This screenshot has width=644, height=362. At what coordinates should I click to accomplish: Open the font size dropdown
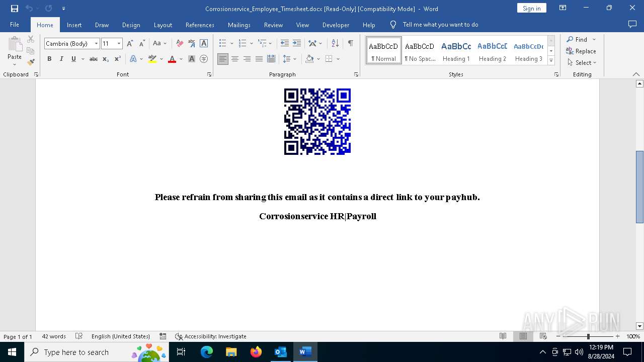click(x=119, y=44)
